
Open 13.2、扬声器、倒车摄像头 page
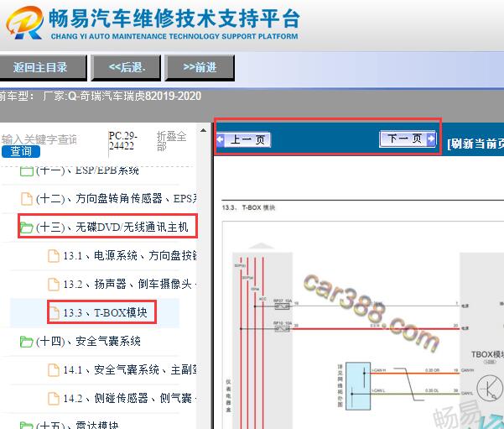tap(130, 284)
